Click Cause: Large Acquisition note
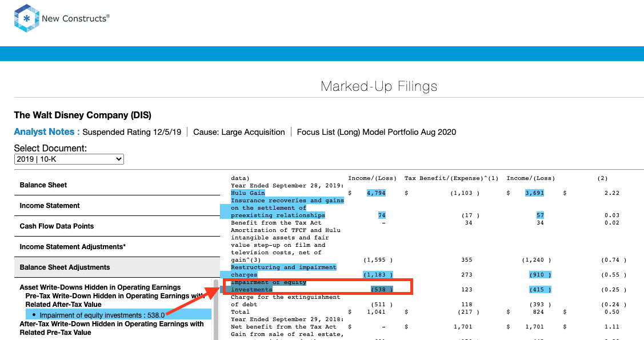This screenshot has width=644, height=340. pyautogui.click(x=239, y=132)
